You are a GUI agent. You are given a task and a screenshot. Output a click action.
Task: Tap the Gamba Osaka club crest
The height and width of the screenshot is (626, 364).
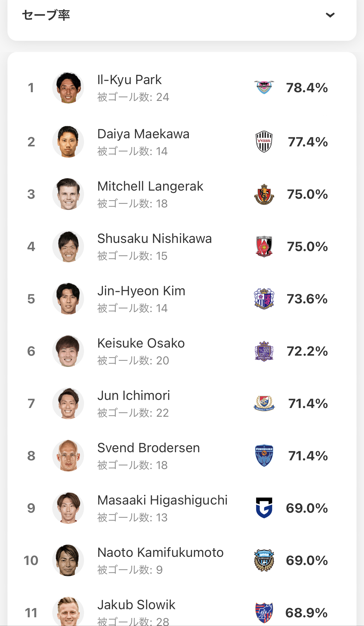click(264, 508)
